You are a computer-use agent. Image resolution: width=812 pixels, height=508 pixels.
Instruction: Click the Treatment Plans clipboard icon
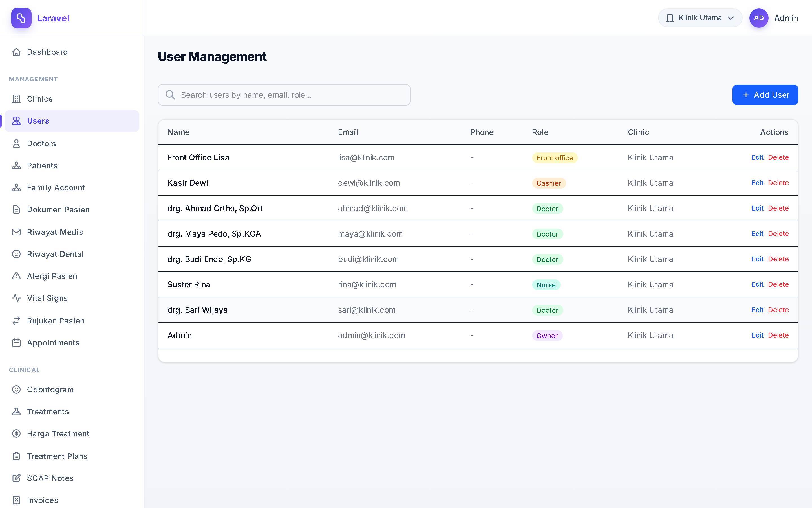pyautogui.click(x=16, y=456)
